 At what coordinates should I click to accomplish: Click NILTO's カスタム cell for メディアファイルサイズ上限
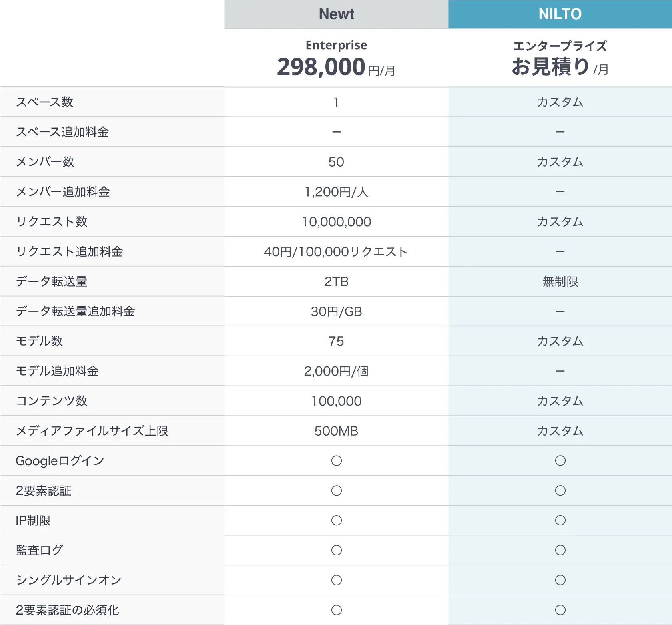[560, 431]
